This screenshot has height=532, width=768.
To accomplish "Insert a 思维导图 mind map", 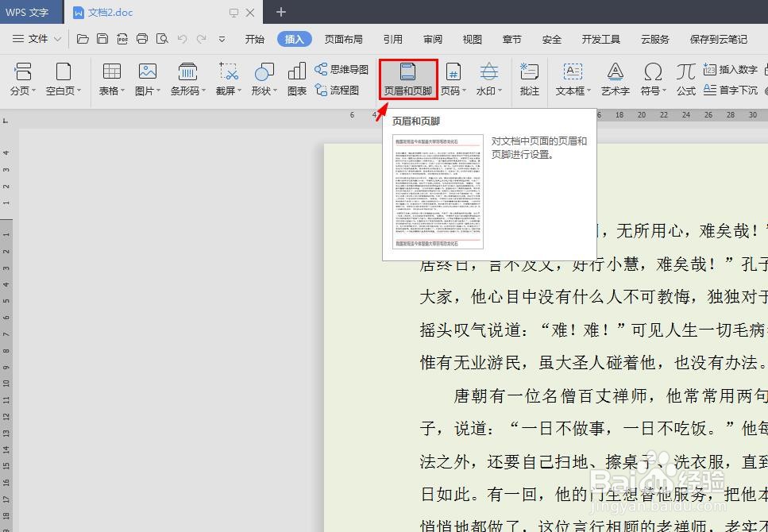I will coord(342,70).
